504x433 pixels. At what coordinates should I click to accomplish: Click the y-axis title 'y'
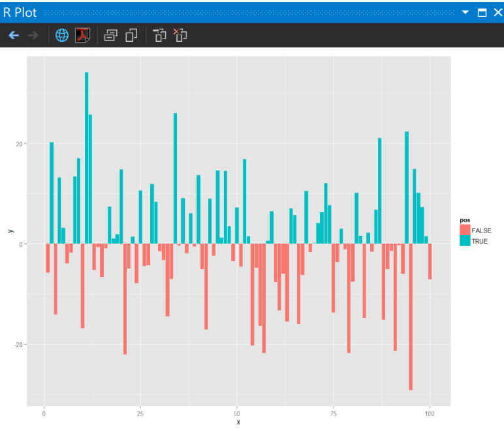[10, 231]
